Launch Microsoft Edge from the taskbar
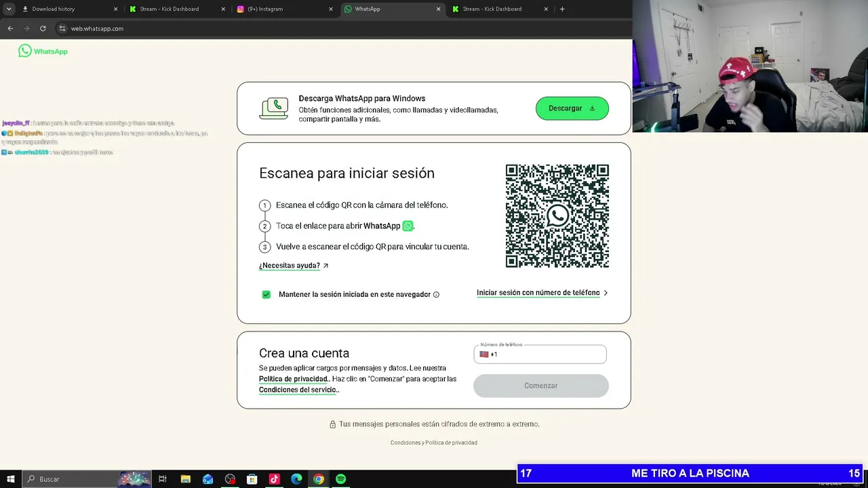This screenshot has width=868, height=488. [296, 479]
